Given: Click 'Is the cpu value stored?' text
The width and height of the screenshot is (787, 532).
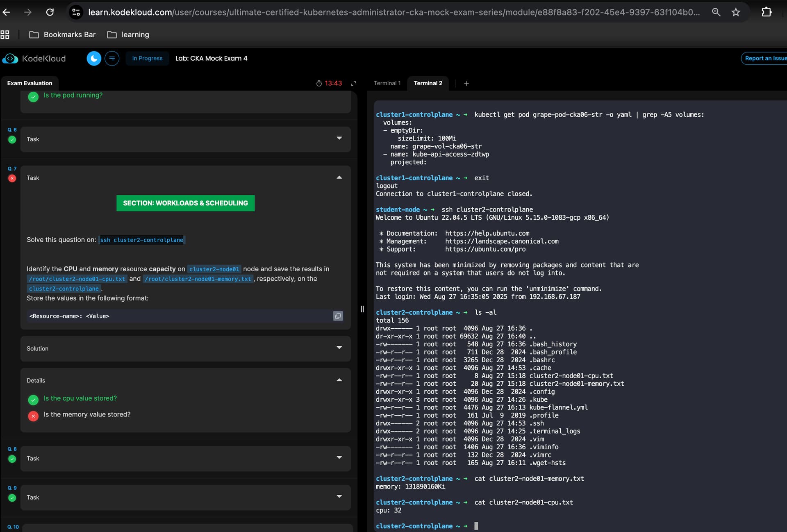Looking at the screenshot, I should point(80,399).
